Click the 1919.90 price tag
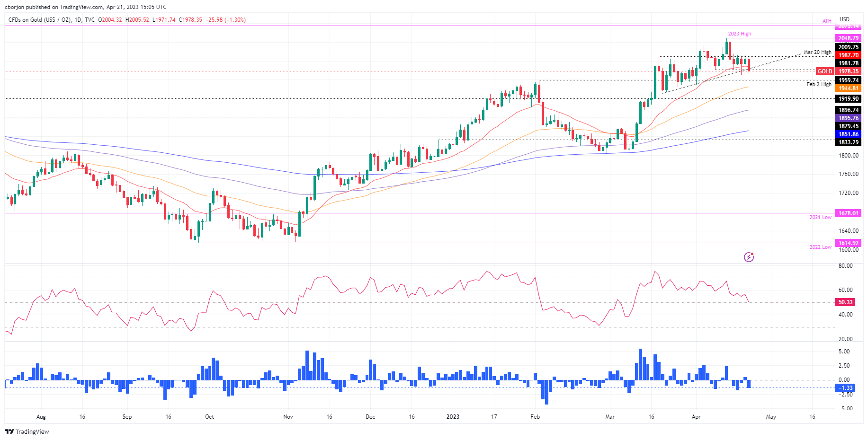The width and height of the screenshot is (868, 440). pos(848,99)
